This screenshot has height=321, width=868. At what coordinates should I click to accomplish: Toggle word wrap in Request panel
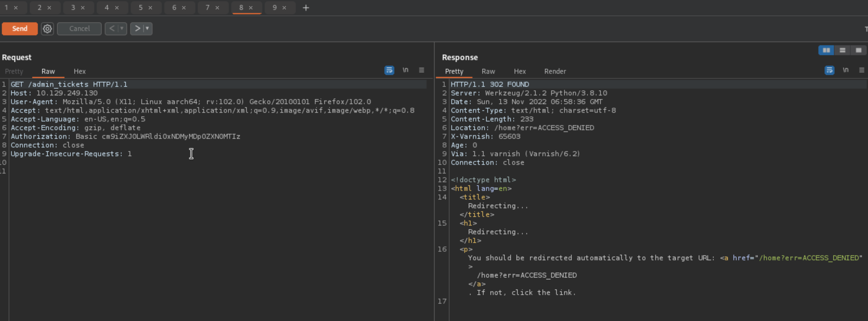(x=389, y=70)
